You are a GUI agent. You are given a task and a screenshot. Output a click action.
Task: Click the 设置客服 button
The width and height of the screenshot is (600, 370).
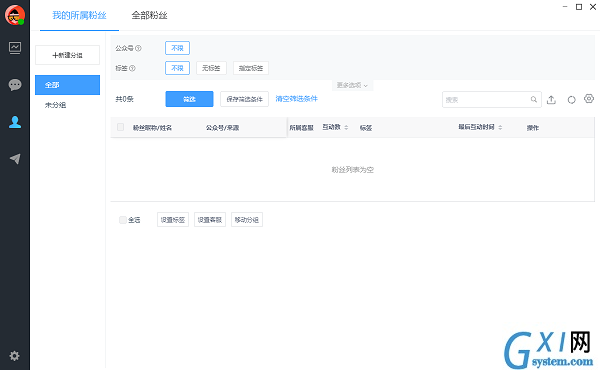click(x=210, y=220)
